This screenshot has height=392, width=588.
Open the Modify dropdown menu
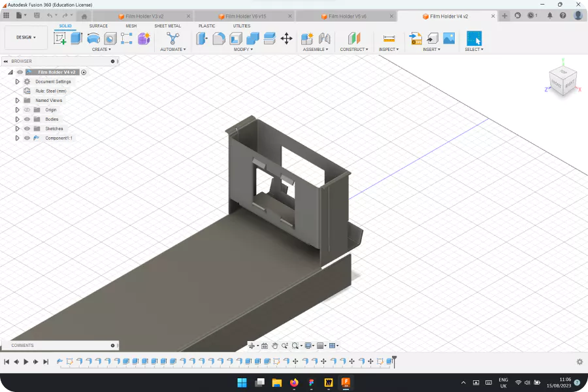(x=244, y=50)
